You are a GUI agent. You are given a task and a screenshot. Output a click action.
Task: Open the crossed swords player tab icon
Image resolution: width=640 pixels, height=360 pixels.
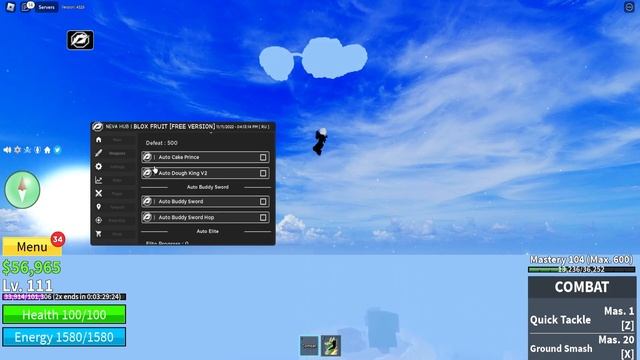98,193
